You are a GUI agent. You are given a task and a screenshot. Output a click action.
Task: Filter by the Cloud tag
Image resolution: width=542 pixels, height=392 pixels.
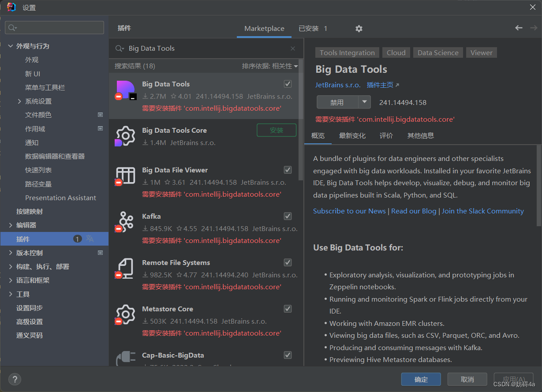(396, 53)
